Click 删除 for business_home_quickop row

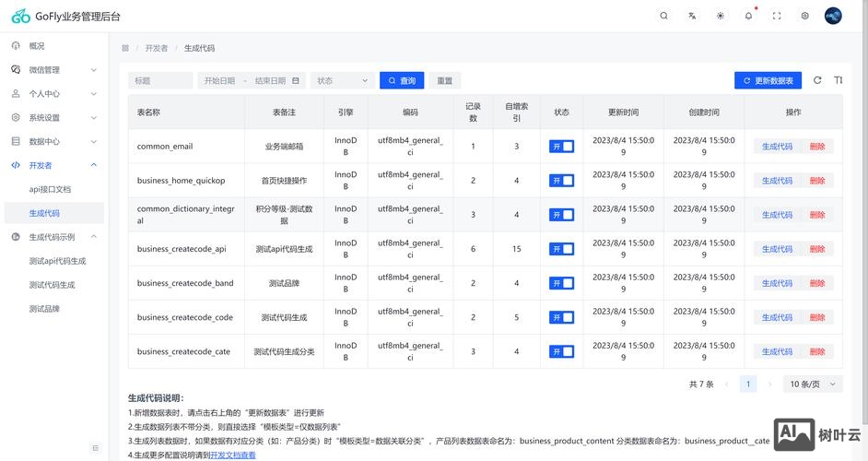click(817, 181)
